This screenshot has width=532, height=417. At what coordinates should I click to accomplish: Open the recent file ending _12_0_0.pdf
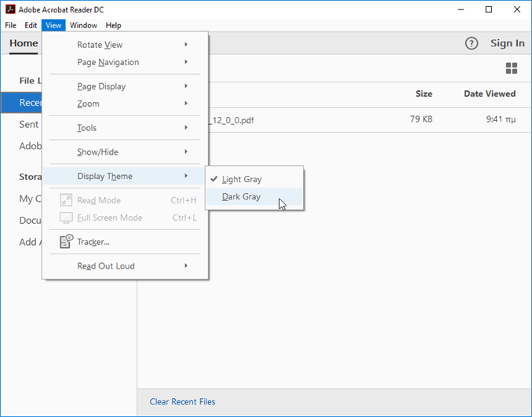coord(231,120)
